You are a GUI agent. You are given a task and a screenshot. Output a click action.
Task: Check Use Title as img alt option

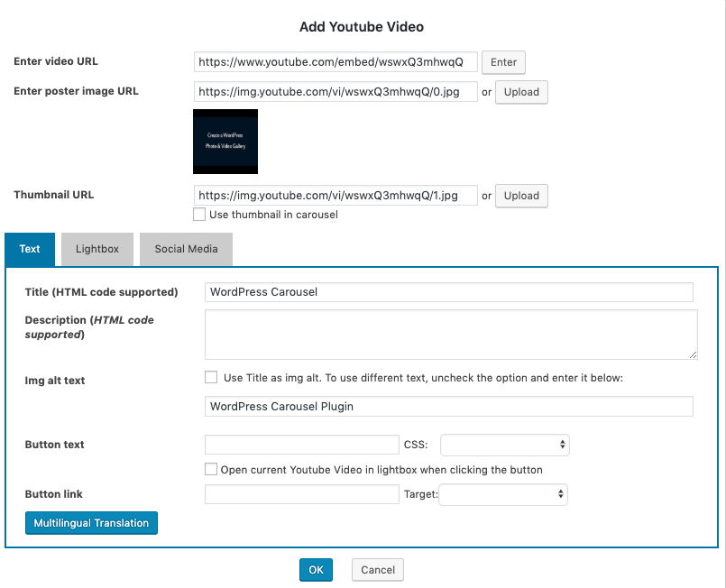pos(211,378)
